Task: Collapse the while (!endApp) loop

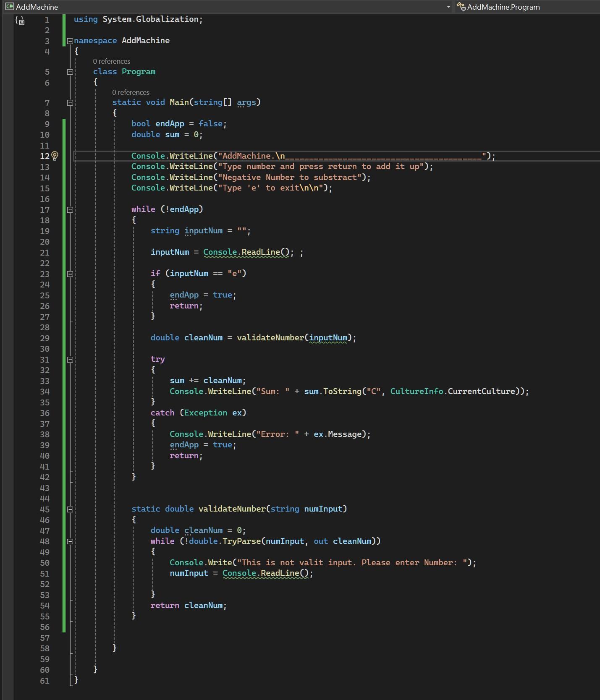Action: pyautogui.click(x=70, y=209)
